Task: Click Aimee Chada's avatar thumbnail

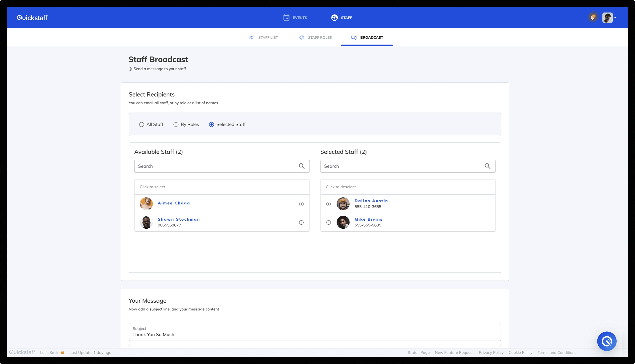Action: tap(146, 204)
